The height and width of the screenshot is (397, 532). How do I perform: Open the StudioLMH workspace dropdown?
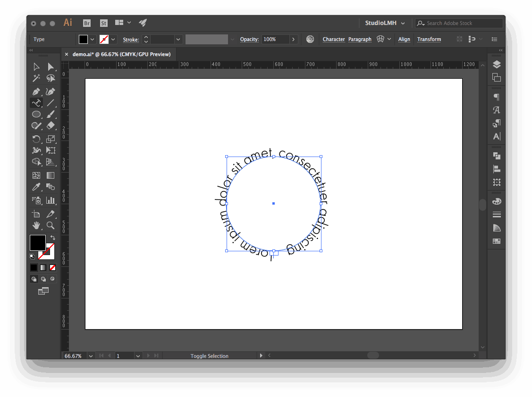385,23
